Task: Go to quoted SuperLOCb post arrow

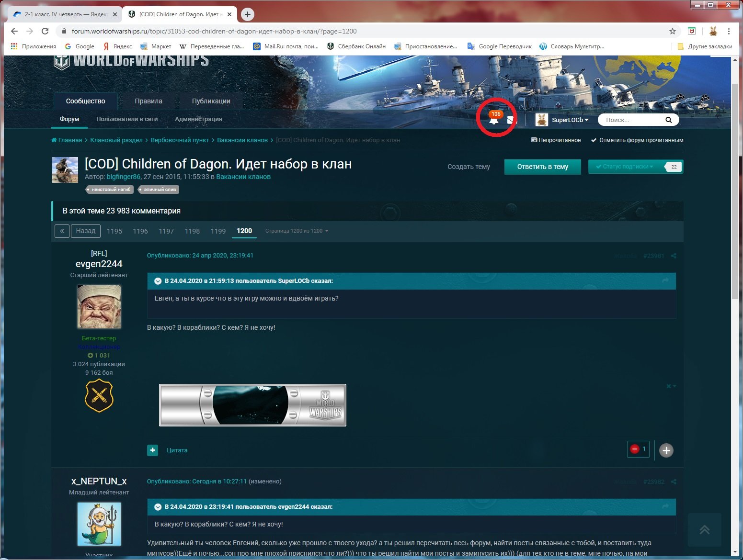Action: click(x=665, y=280)
